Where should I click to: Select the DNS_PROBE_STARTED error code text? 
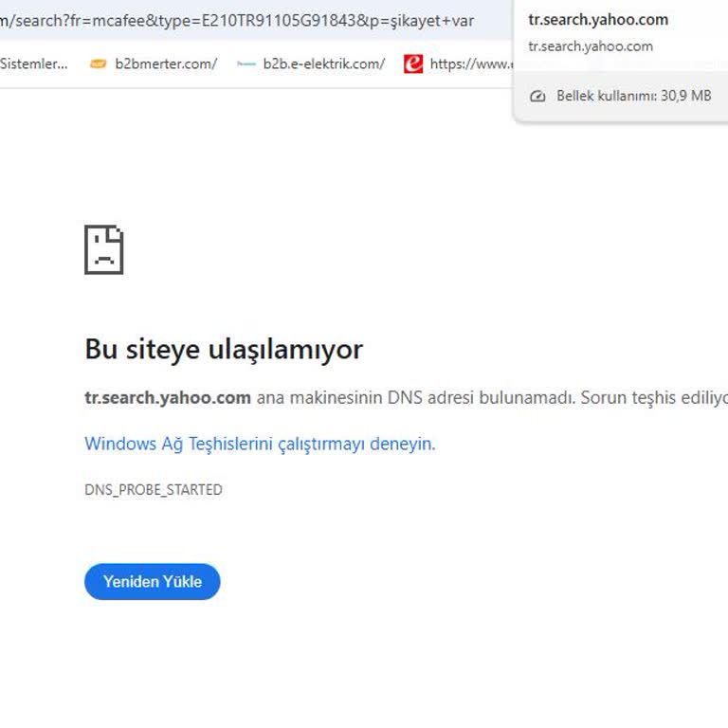154,490
